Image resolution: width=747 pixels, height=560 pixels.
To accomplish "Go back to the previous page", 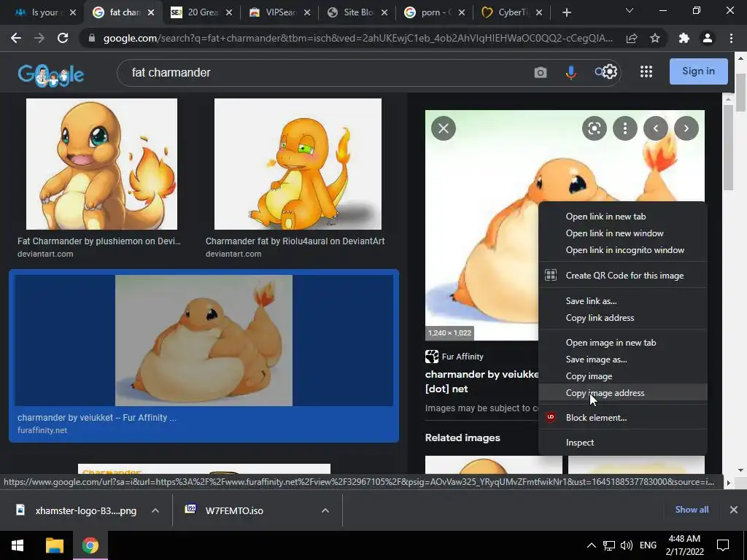I will click(16, 38).
